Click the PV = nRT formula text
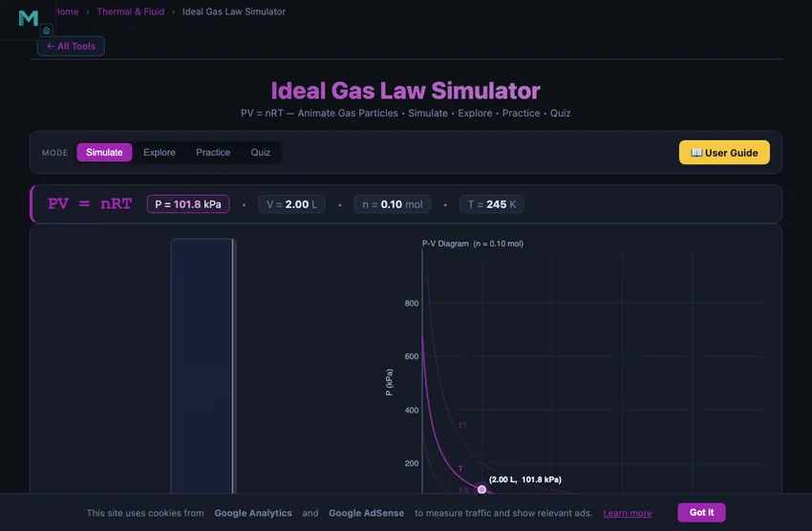 pos(90,203)
